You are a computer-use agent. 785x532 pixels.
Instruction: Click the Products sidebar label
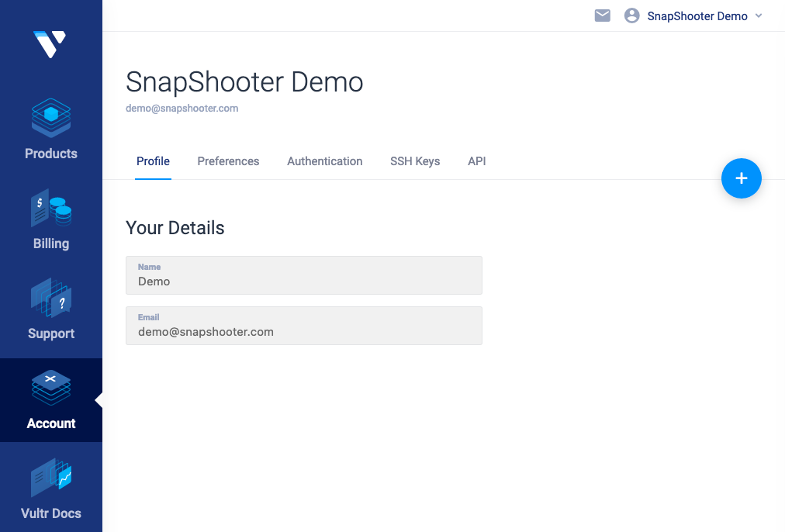[51, 153]
